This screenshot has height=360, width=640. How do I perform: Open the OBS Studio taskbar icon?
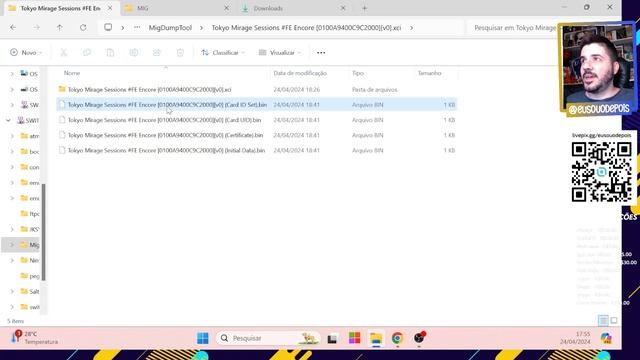tap(419, 338)
